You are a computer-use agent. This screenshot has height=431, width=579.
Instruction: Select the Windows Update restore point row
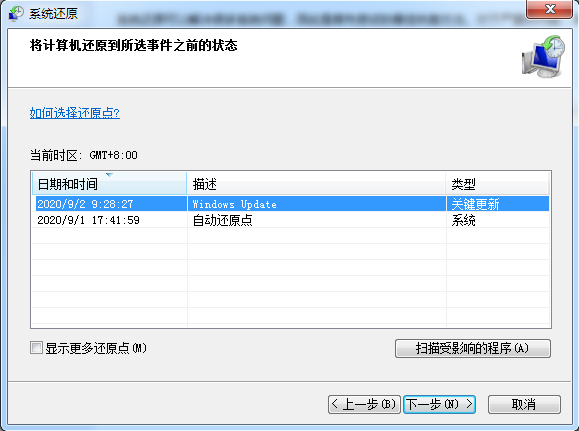pos(291,204)
